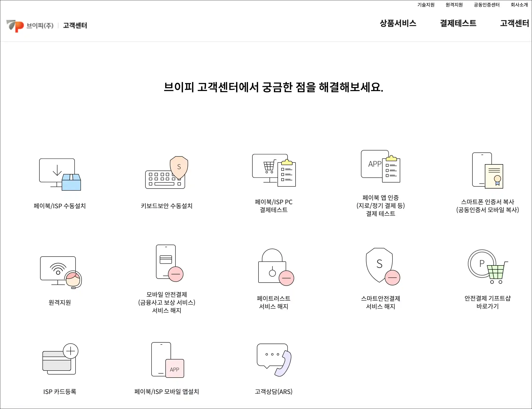Viewport: 532px width, 409px height.
Task: Click the 고객센터 text beside the logo
Action: (75, 26)
